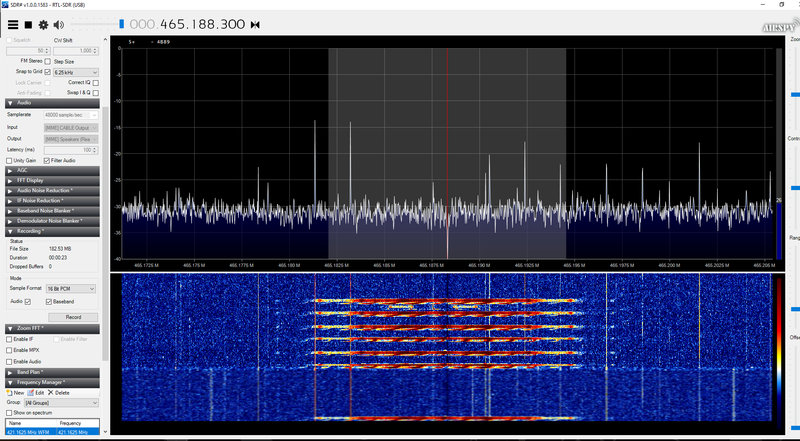Click the Latency (ms) value field
The height and width of the screenshot is (441, 800).
click(x=71, y=150)
